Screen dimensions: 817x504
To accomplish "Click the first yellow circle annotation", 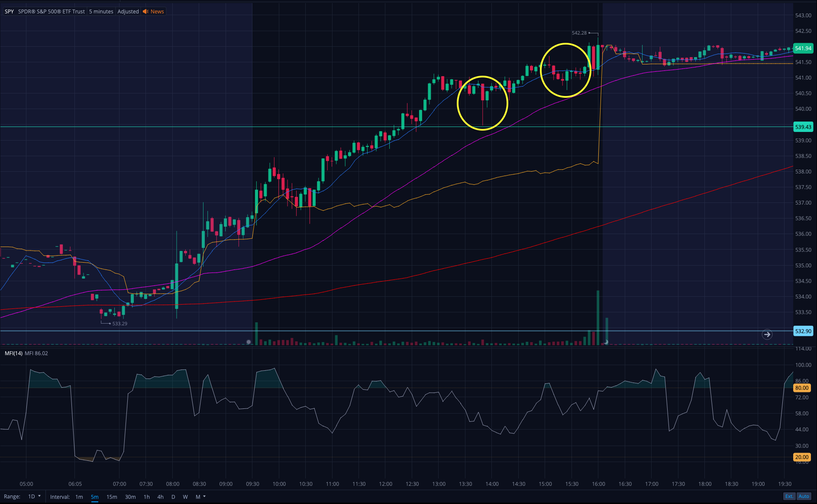I will pos(482,103).
